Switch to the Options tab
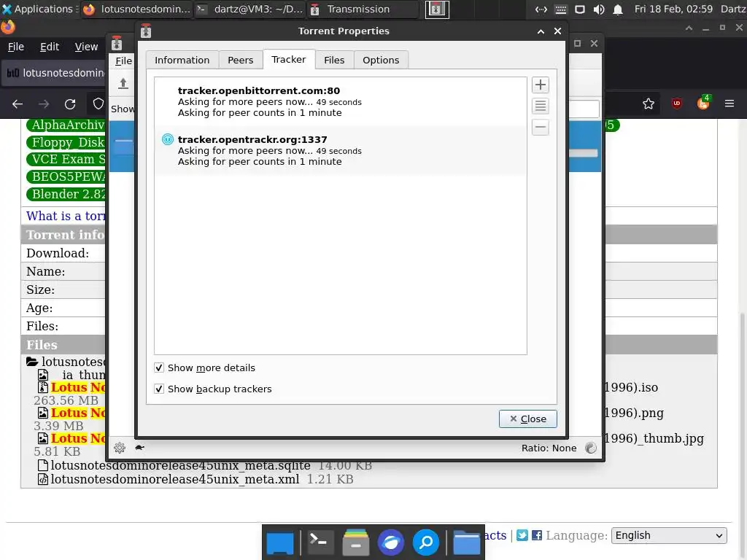 click(381, 60)
